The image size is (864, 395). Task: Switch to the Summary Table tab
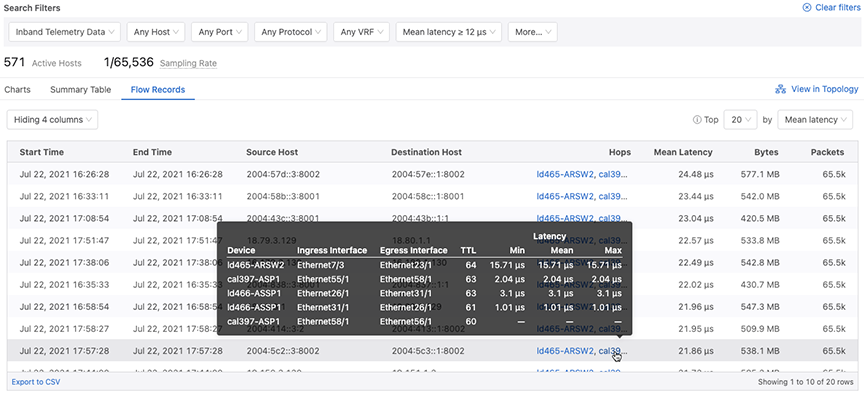[x=80, y=89]
